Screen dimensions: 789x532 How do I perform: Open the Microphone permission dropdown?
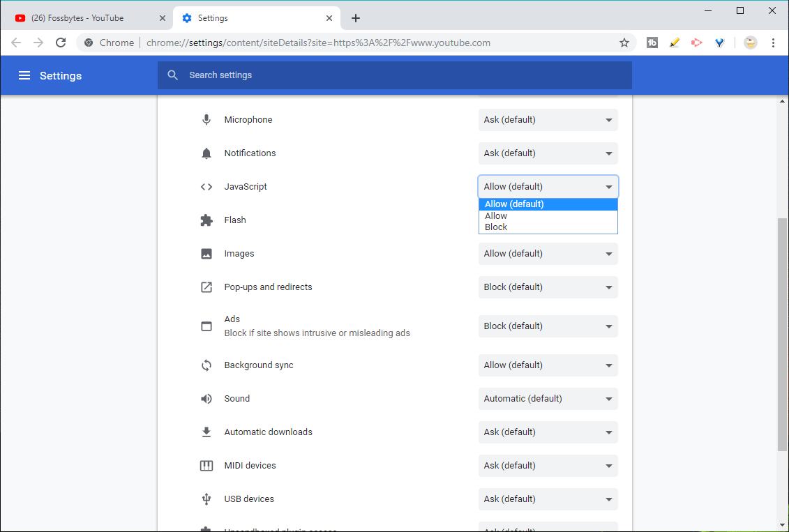tap(548, 120)
